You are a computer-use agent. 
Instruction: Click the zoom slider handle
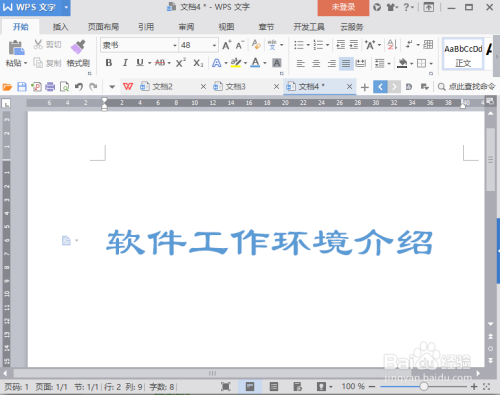point(424,387)
